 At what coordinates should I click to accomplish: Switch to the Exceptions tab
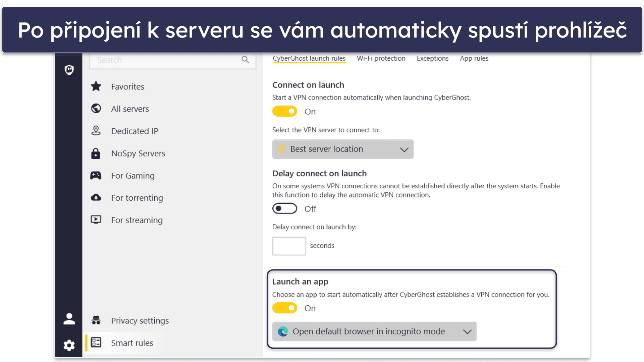click(432, 58)
